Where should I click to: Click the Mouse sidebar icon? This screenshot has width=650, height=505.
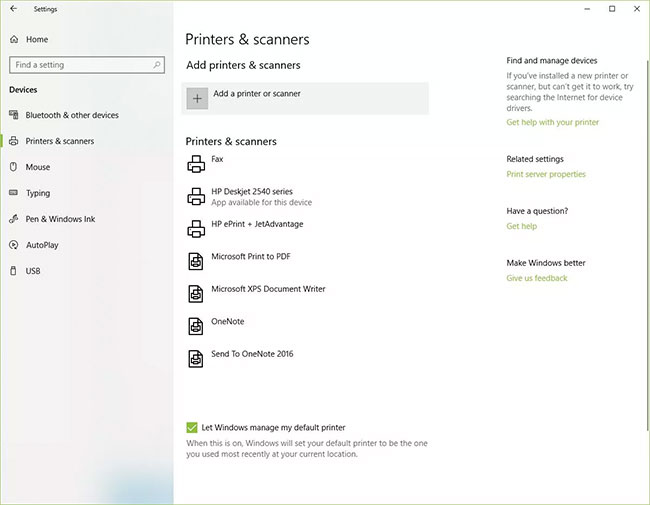click(x=13, y=167)
